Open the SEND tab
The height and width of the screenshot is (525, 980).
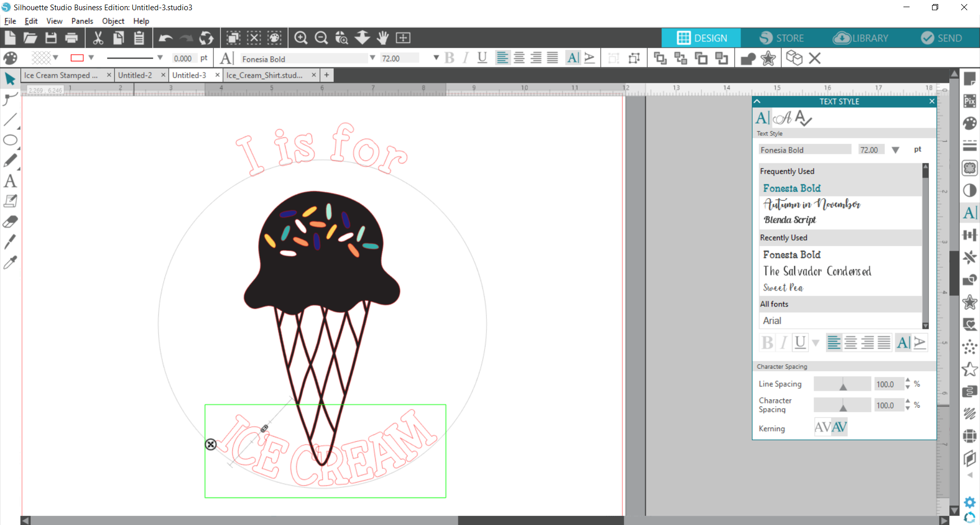pos(942,38)
